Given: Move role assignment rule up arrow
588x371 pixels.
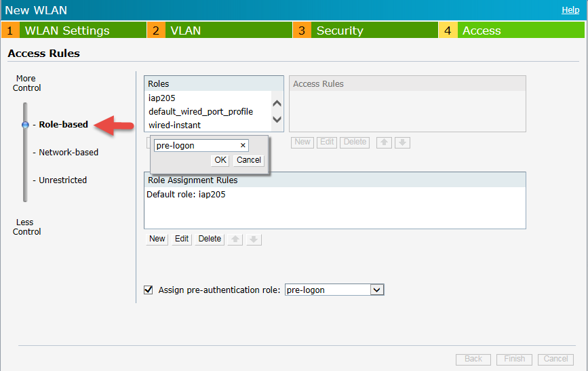Looking at the screenshot, I should (235, 239).
